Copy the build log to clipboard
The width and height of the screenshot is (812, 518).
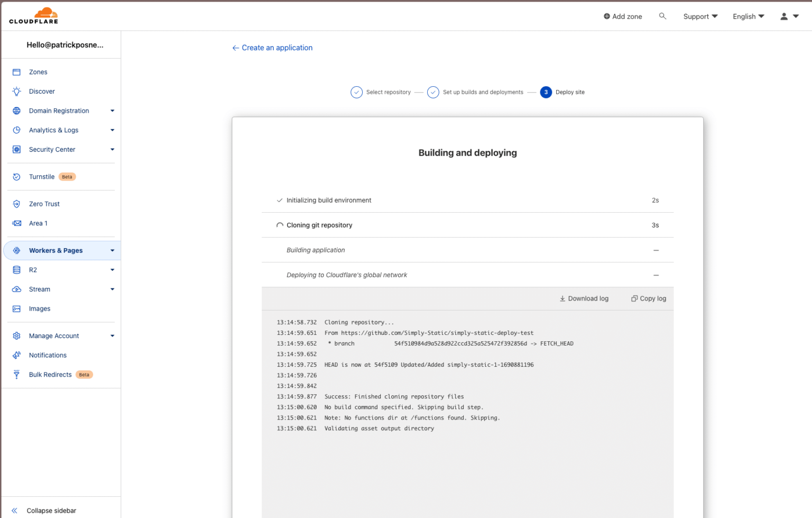(x=648, y=298)
